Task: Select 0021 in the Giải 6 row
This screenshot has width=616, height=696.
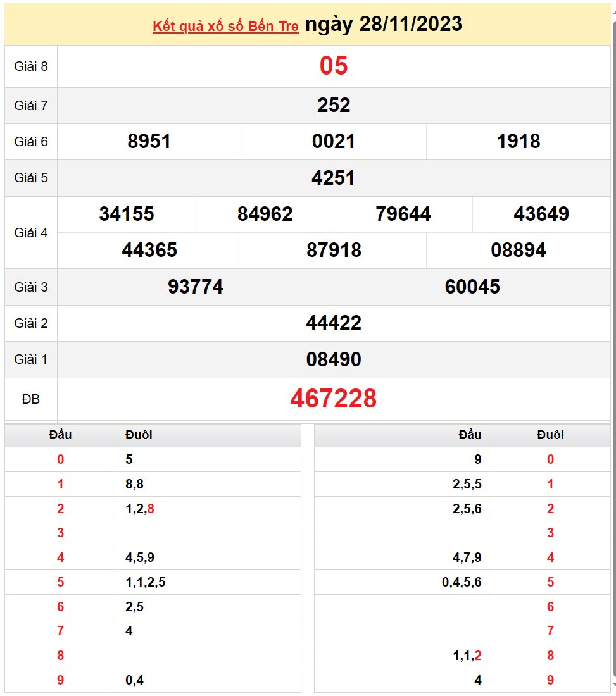Action: pos(333,142)
